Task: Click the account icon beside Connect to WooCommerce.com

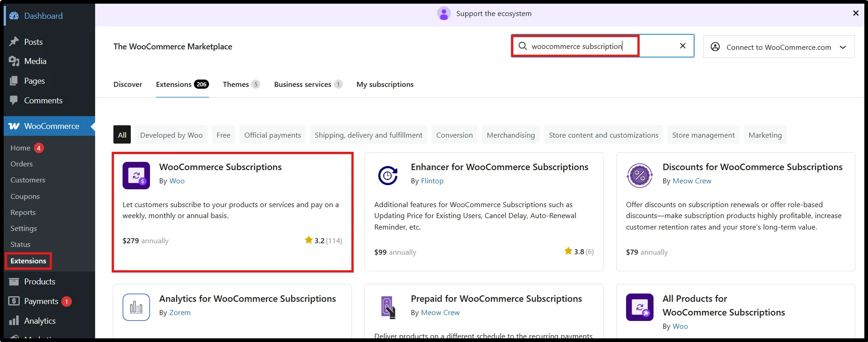Action: (x=716, y=47)
